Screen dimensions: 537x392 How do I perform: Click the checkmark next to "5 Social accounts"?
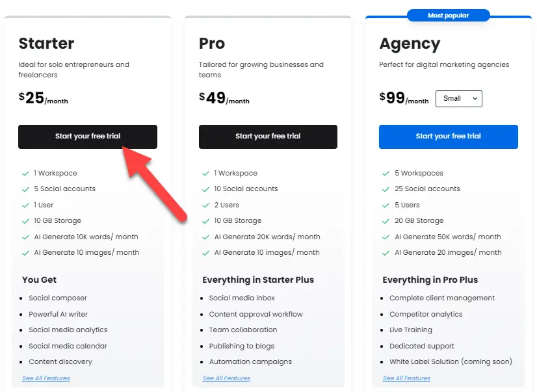tap(25, 189)
